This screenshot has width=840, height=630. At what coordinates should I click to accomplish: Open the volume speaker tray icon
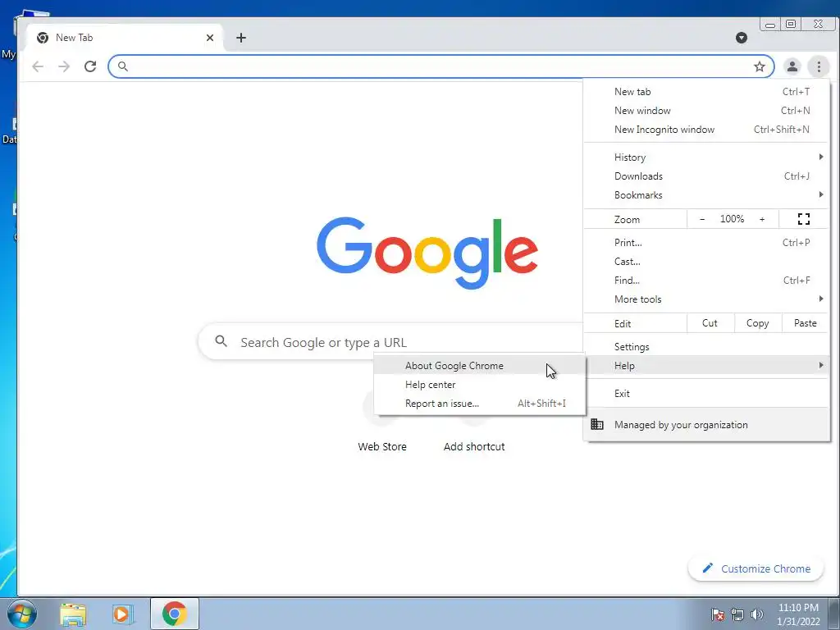pyautogui.click(x=757, y=614)
